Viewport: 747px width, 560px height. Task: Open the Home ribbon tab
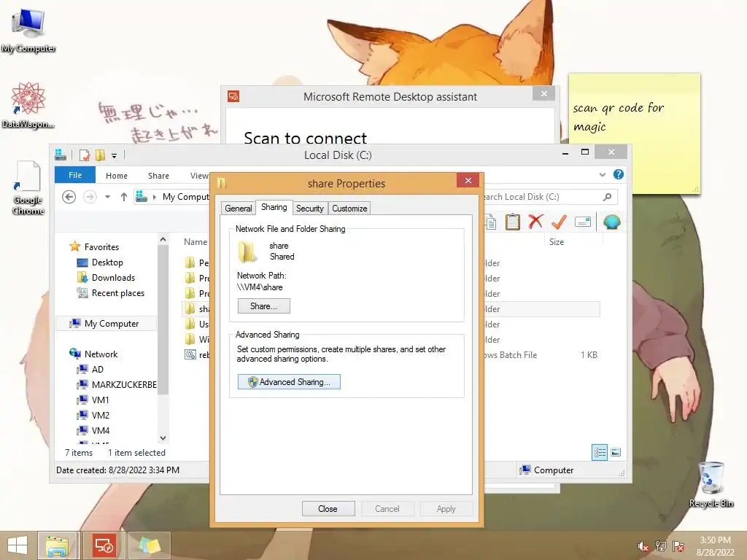coord(117,175)
